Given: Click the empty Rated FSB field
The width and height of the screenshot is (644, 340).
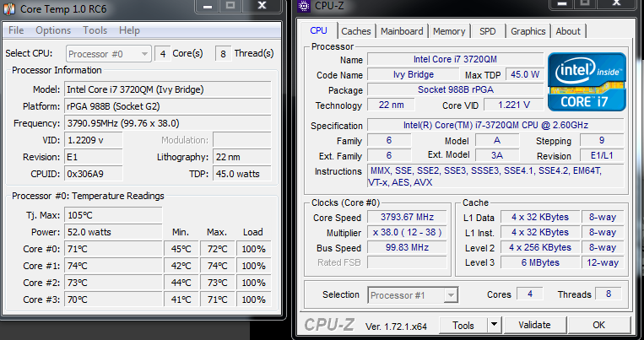Looking at the screenshot, I should [x=407, y=262].
